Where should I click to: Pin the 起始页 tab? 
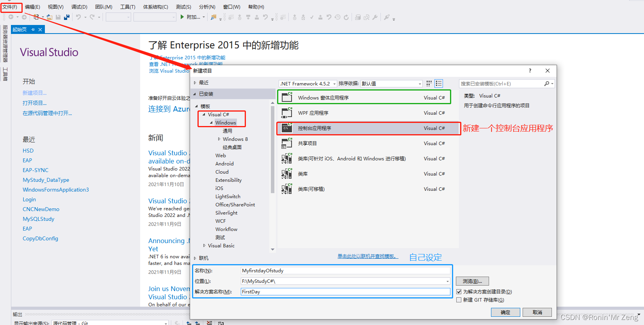(33, 30)
